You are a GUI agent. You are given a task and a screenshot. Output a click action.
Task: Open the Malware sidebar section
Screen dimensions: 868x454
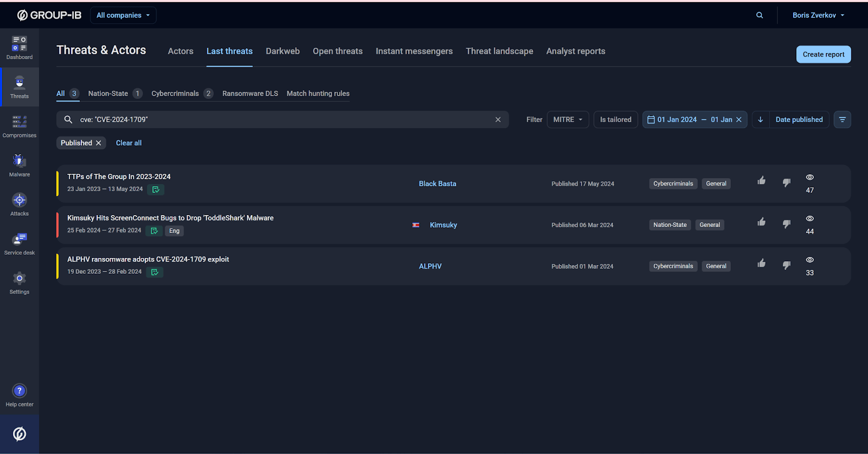pos(20,165)
